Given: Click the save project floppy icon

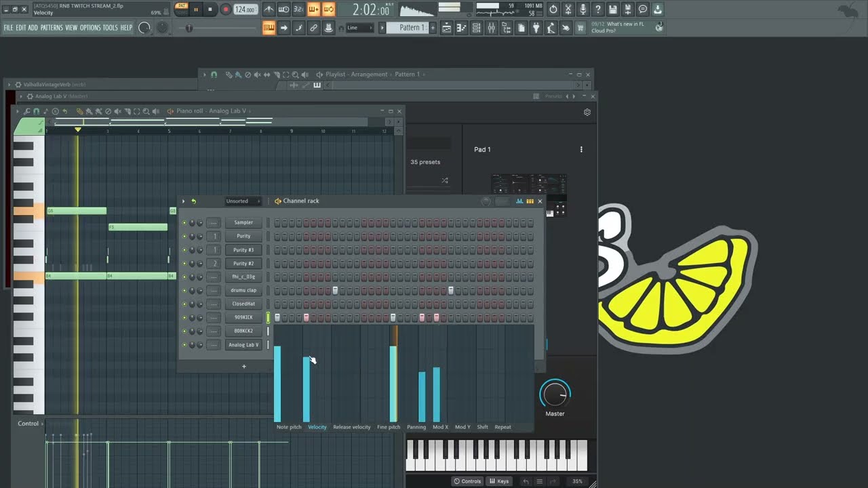Looking at the screenshot, I should coord(613,9).
